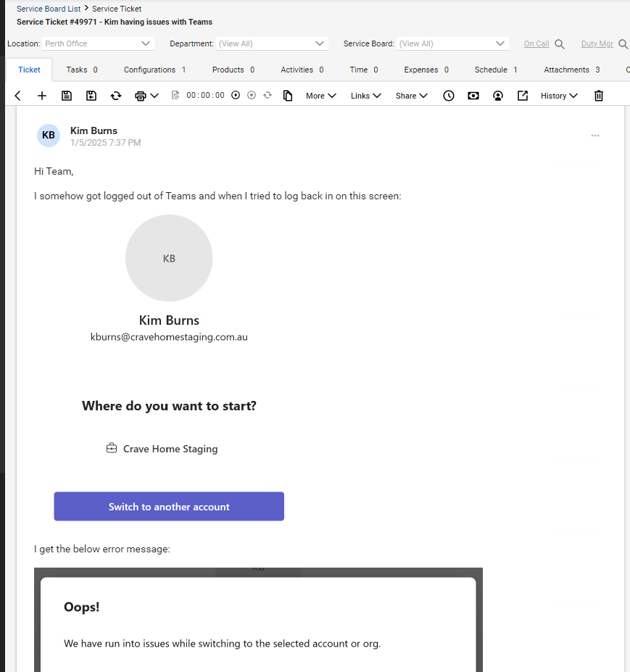The image size is (630, 672).
Task: Open the print options dropdown arrow
Action: point(154,96)
